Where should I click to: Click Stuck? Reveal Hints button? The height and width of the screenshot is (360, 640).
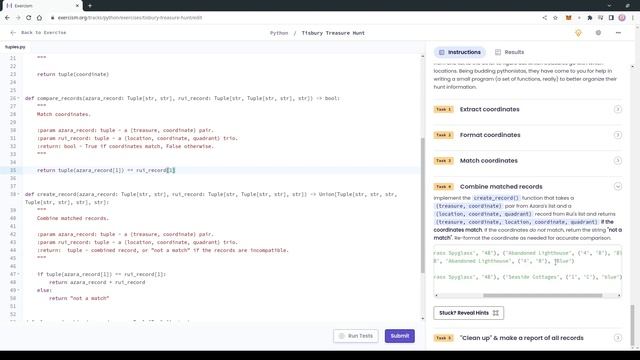tap(469, 313)
